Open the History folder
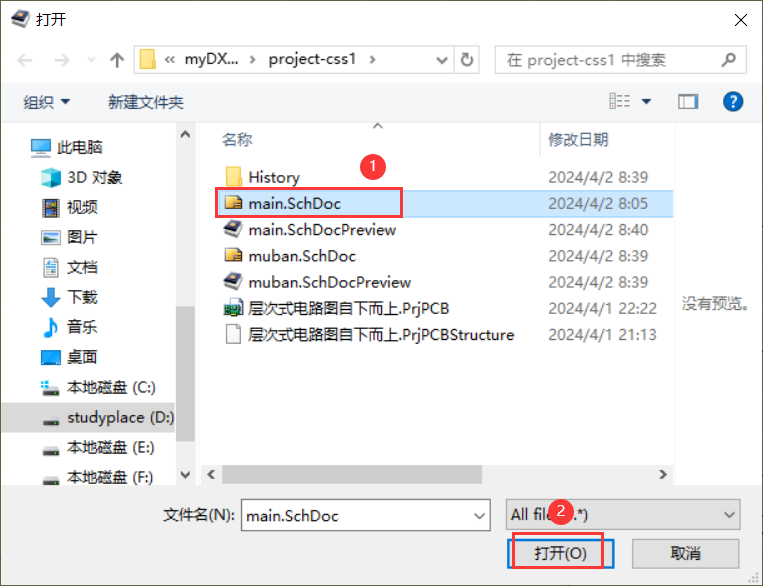The width and height of the screenshot is (763, 586). tap(273, 177)
